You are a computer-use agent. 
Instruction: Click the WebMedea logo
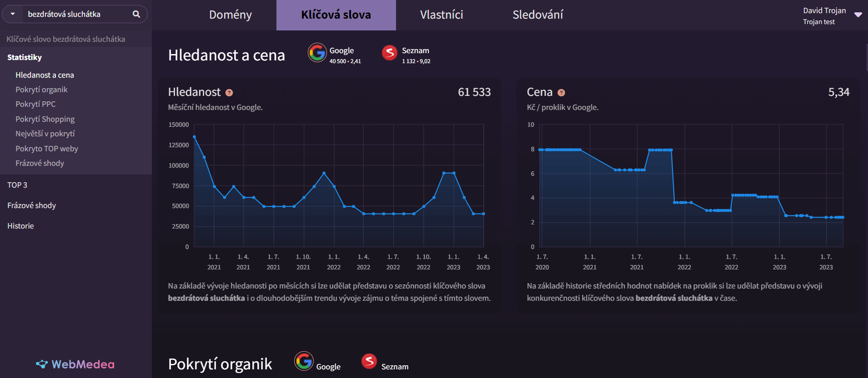pyautogui.click(x=75, y=364)
